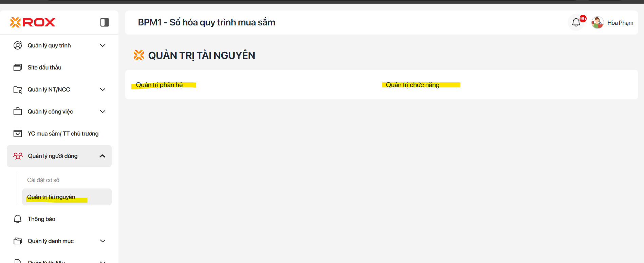Expand the Quản lý danh mục chevron
Viewport: 644px width, 263px height.
[x=103, y=241]
